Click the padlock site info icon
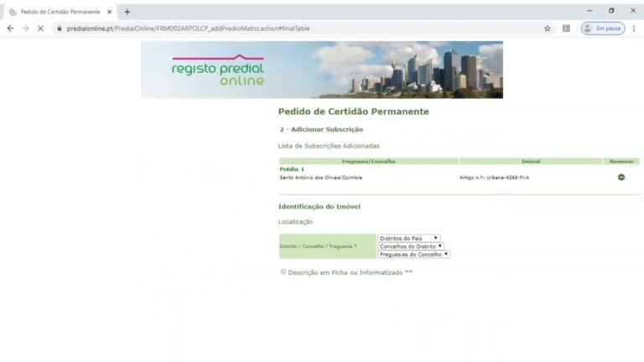Screen dimensions: 644x362 (x=60, y=28)
